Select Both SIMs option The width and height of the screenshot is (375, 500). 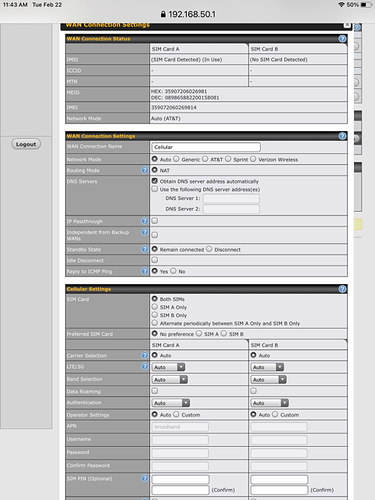(x=155, y=299)
